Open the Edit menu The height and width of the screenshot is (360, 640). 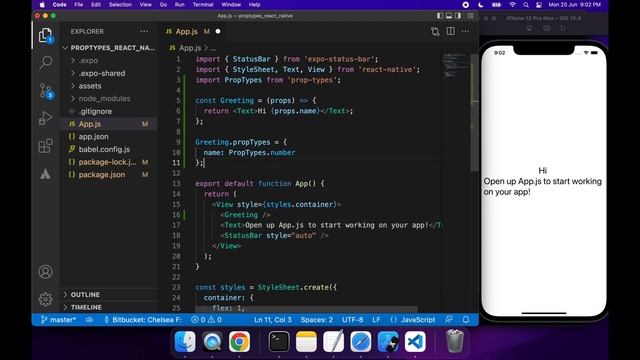pyautogui.click(x=96, y=4)
